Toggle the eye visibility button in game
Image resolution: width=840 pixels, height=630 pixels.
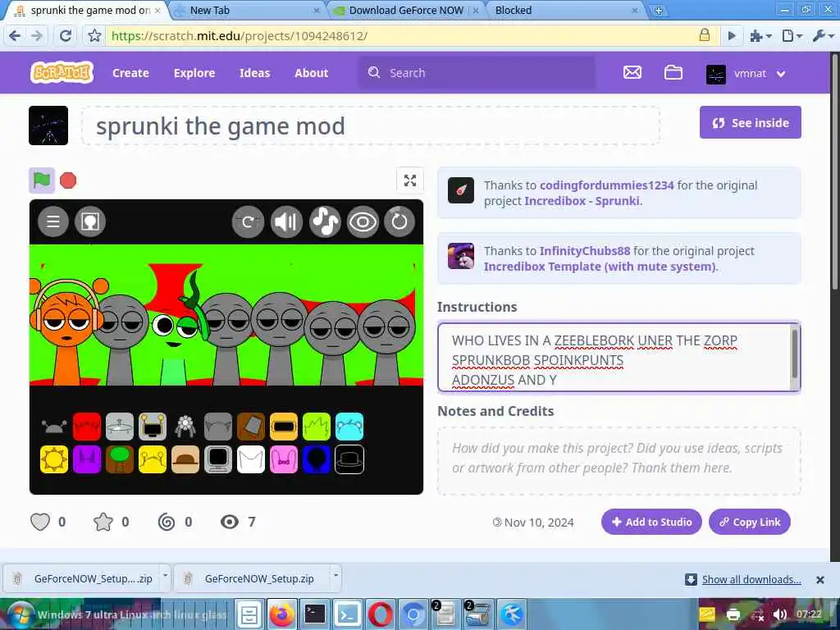pyautogui.click(x=363, y=221)
